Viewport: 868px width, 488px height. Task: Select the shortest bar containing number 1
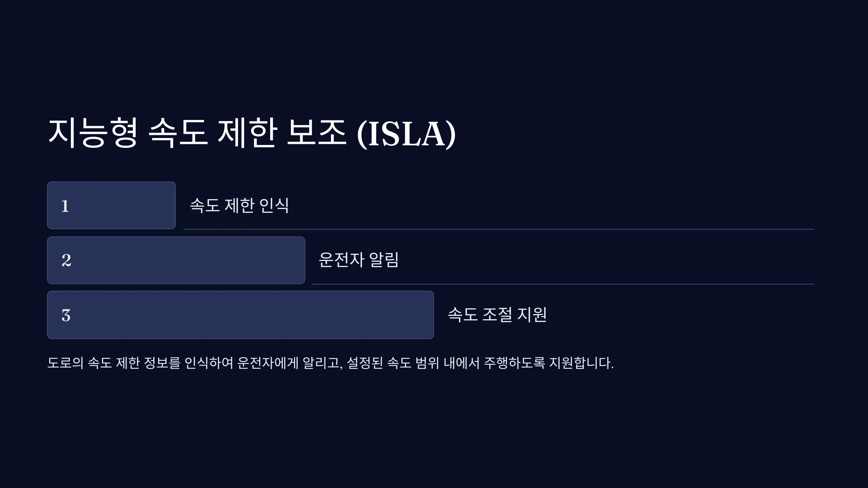click(111, 205)
